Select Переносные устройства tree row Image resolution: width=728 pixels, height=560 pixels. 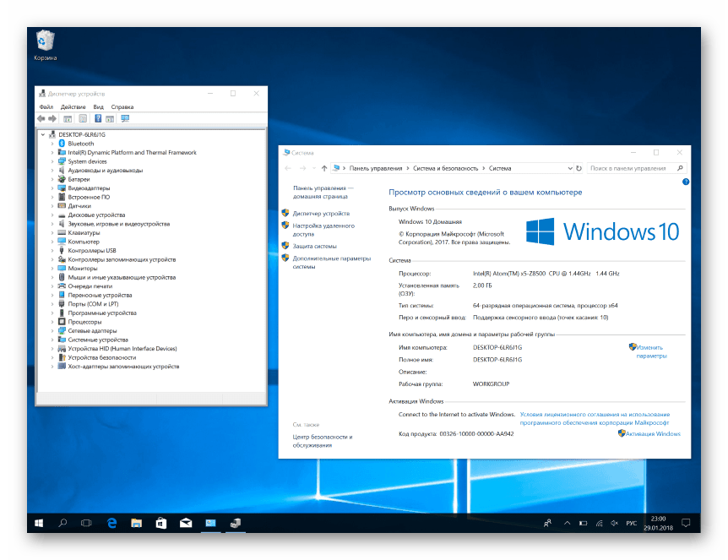[x=100, y=296]
